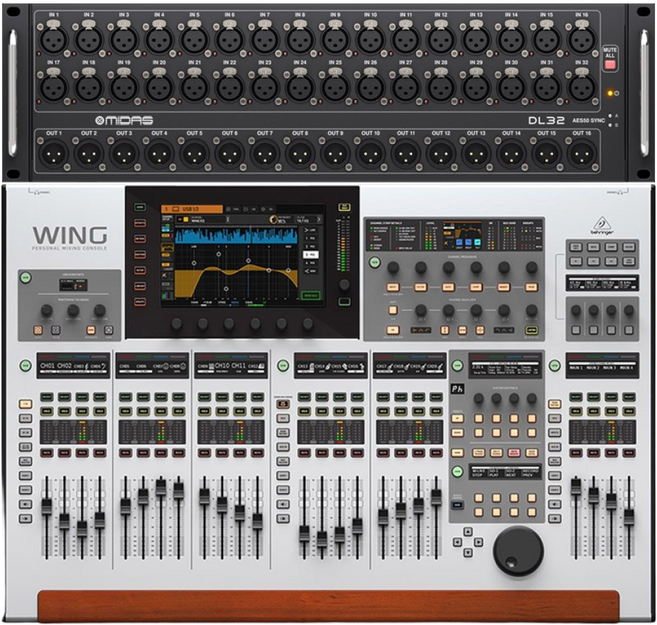Click the first knob in the four-knob panel on the right
Screen dimensions: 657x625
(x=576, y=310)
